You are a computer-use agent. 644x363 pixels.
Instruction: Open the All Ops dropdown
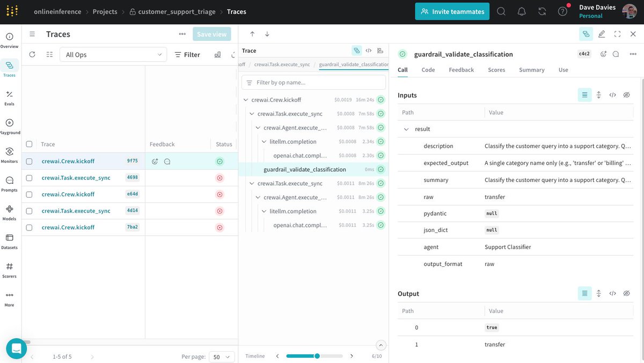[x=113, y=54]
